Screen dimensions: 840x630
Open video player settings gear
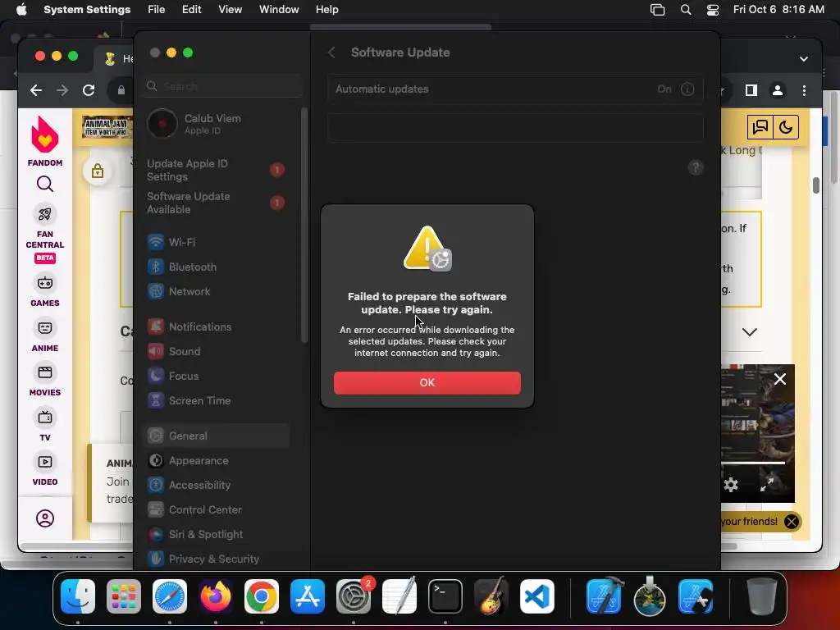coord(731,486)
